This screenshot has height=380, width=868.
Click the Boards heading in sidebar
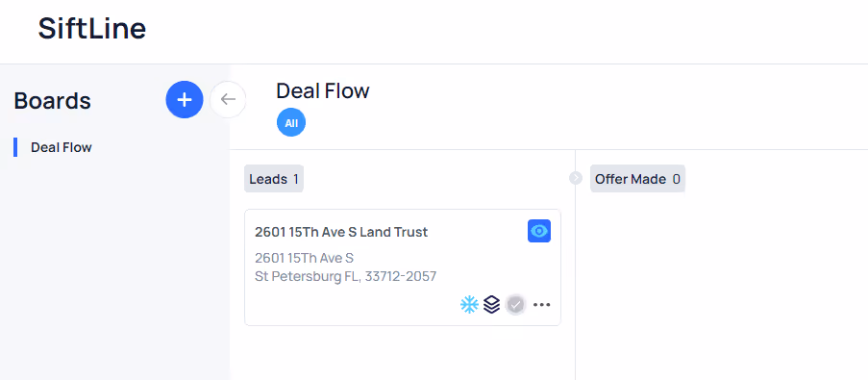[53, 101]
